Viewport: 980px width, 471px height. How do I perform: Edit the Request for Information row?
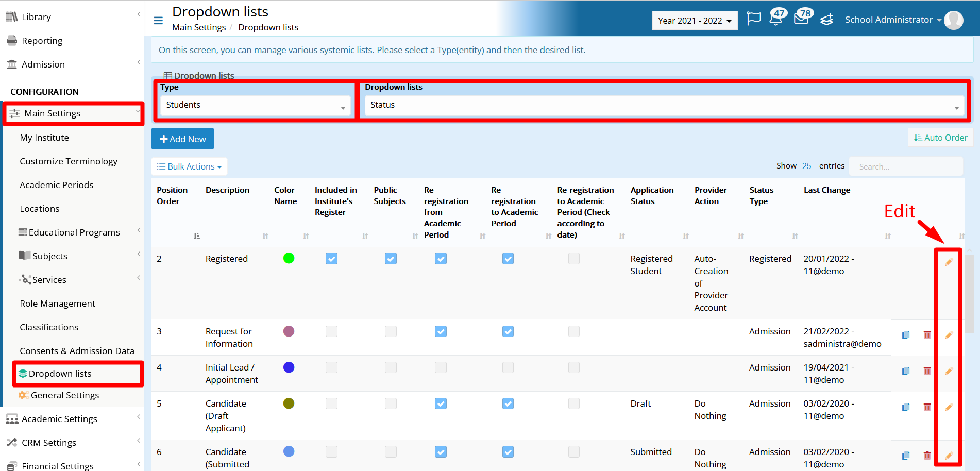(949, 335)
